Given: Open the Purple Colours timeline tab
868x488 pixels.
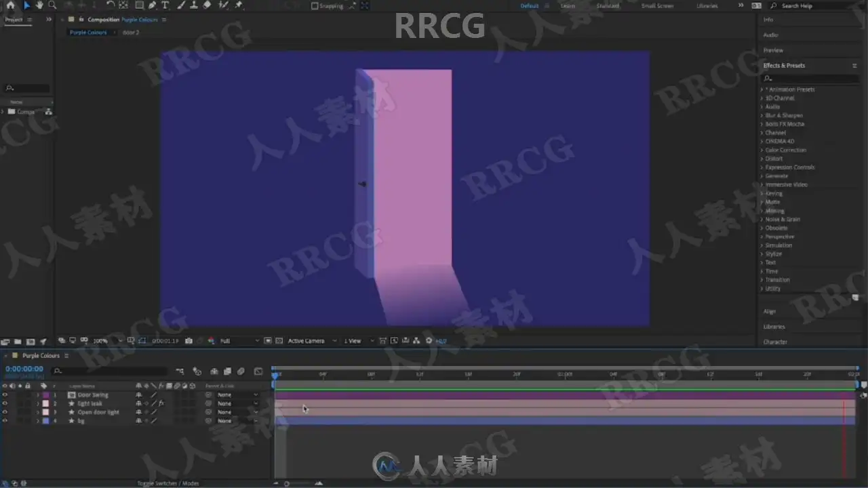Looking at the screenshot, I should [x=41, y=356].
